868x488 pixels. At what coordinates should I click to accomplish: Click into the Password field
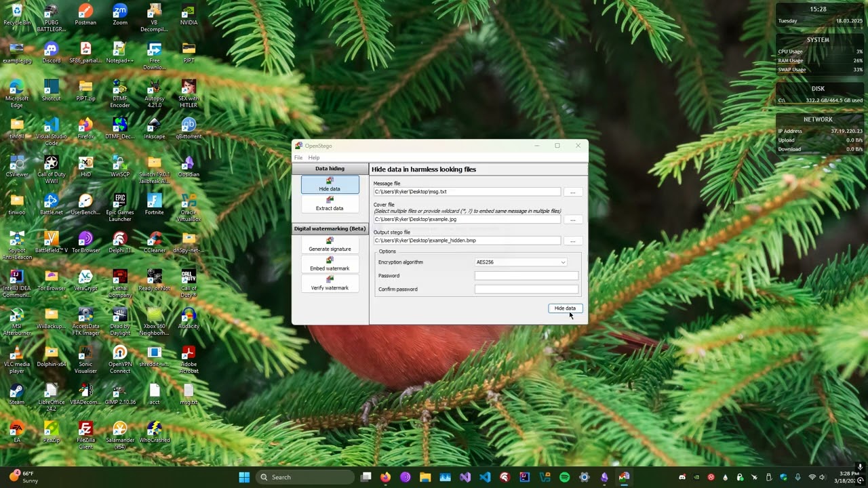coord(526,276)
